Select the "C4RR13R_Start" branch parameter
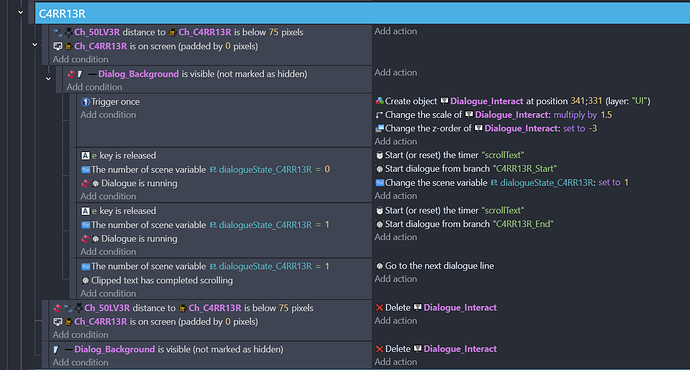 pos(525,169)
